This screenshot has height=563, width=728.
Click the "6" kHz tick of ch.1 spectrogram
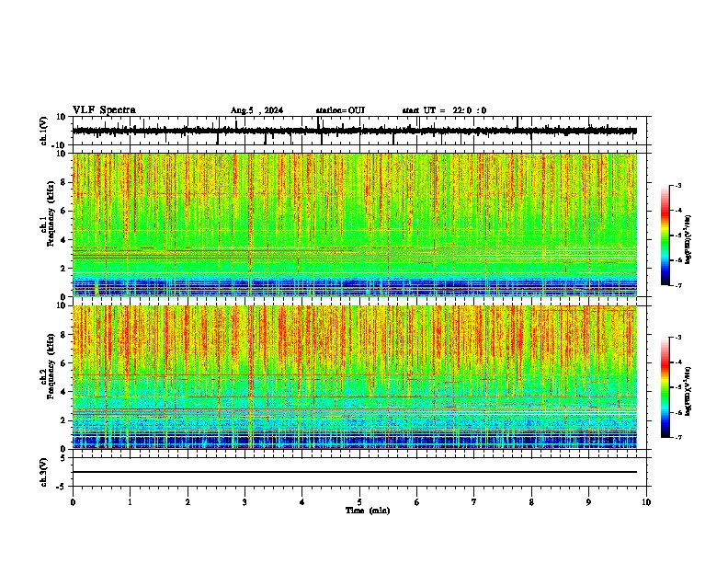65,211
